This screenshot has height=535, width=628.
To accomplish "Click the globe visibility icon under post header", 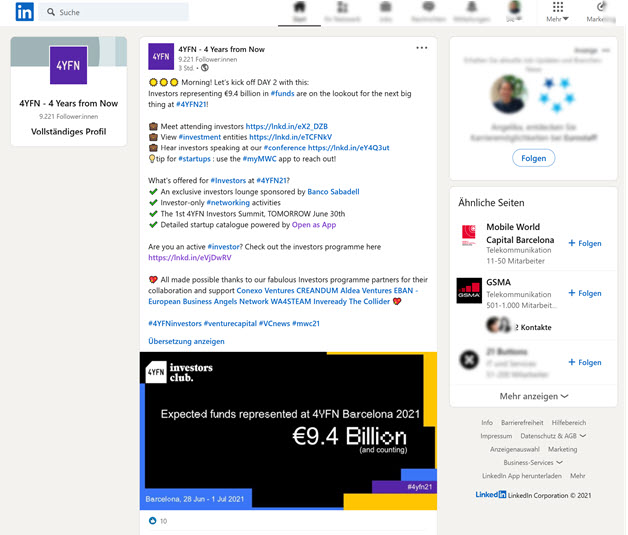I will 205,68.
